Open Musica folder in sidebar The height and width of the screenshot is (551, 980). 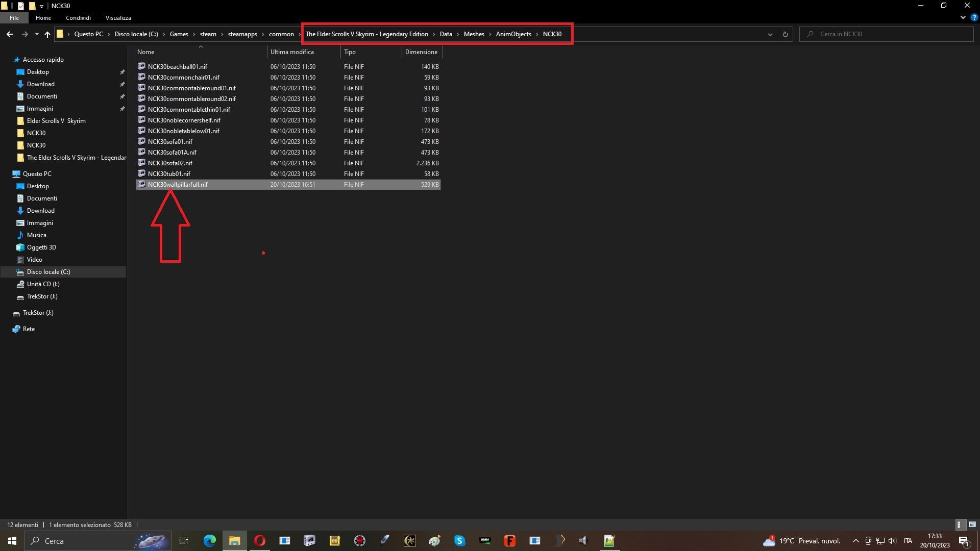(36, 235)
